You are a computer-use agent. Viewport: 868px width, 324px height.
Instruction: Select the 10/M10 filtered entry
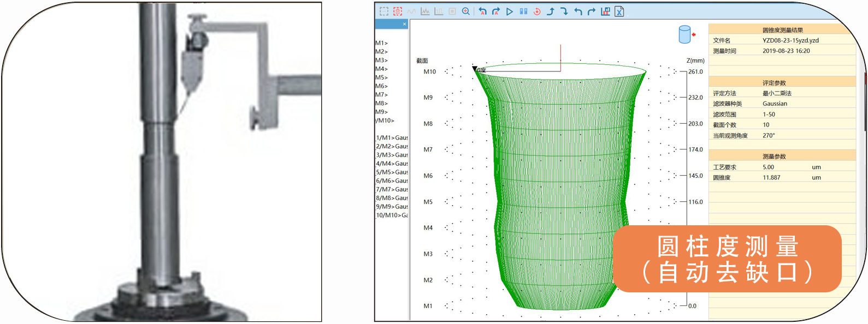tap(392, 215)
